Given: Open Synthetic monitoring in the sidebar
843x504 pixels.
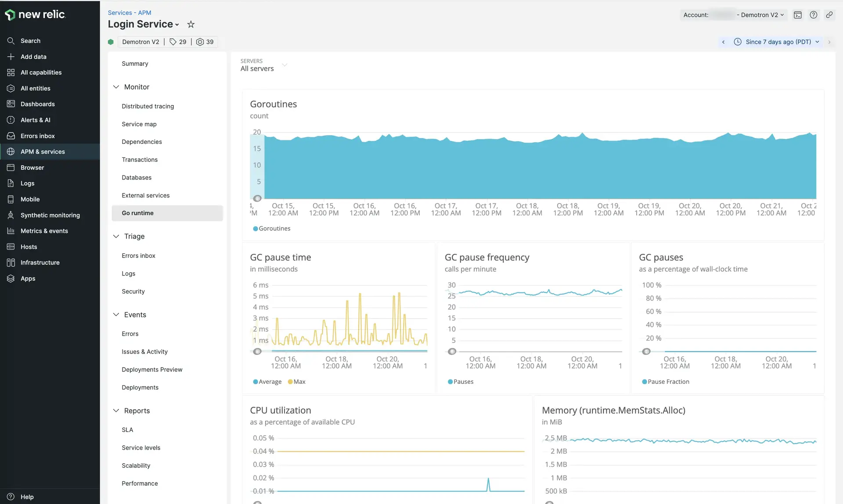Looking at the screenshot, I should point(50,215).
